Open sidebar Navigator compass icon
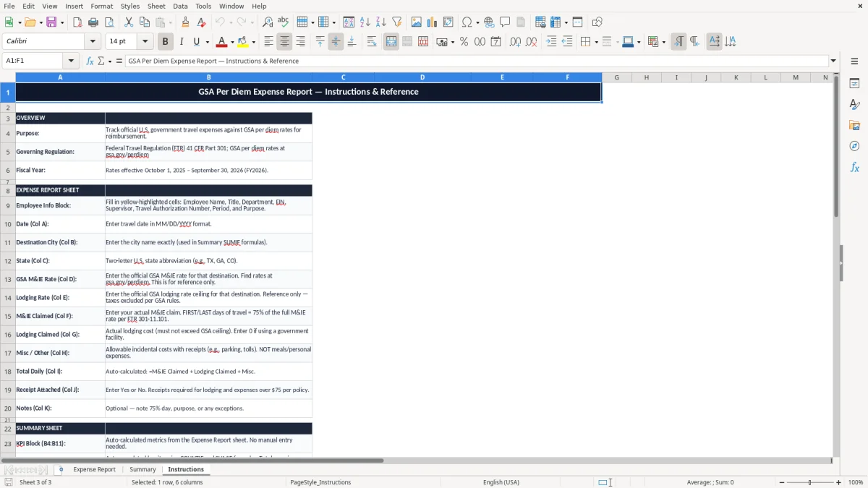 pyautogui.click(x=854, y=147)
